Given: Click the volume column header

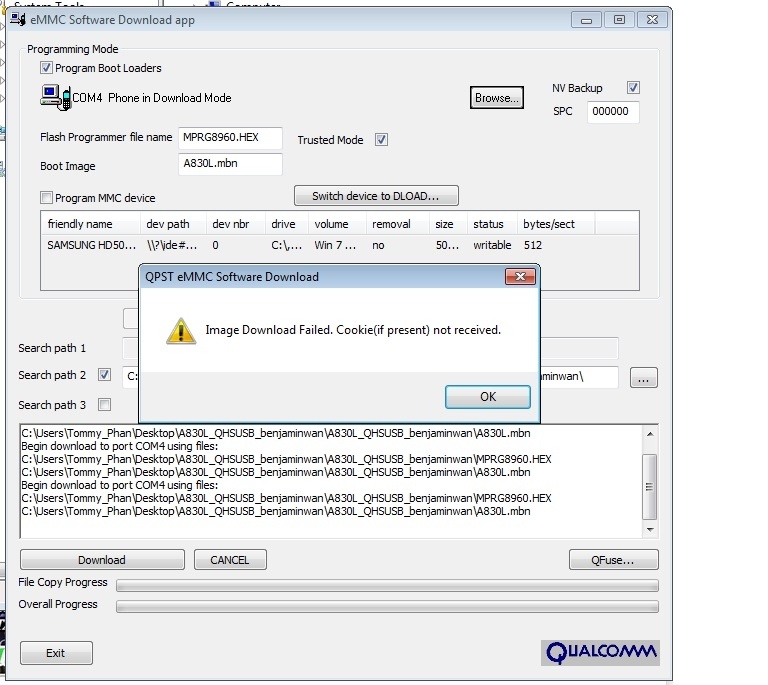Looking at the screenshot, I should [x=337, y=224].
